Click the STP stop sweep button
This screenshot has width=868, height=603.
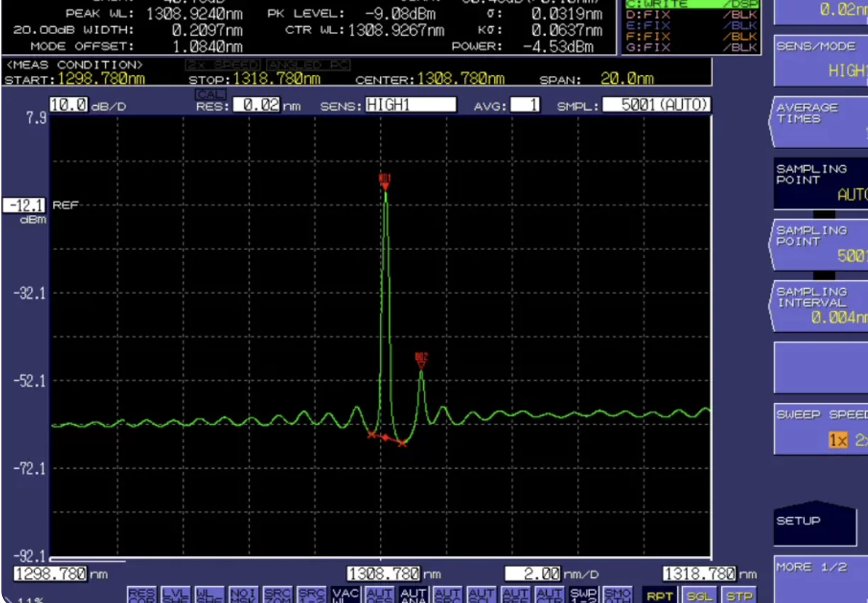click(739, 596)
